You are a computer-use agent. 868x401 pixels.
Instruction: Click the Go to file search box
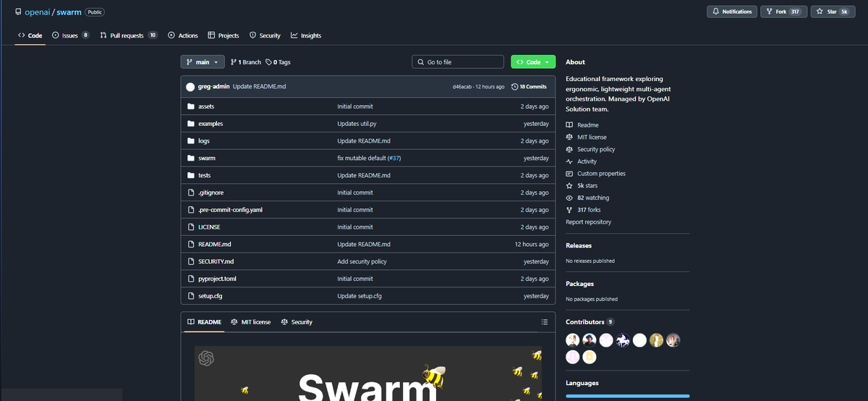(458, 62)
